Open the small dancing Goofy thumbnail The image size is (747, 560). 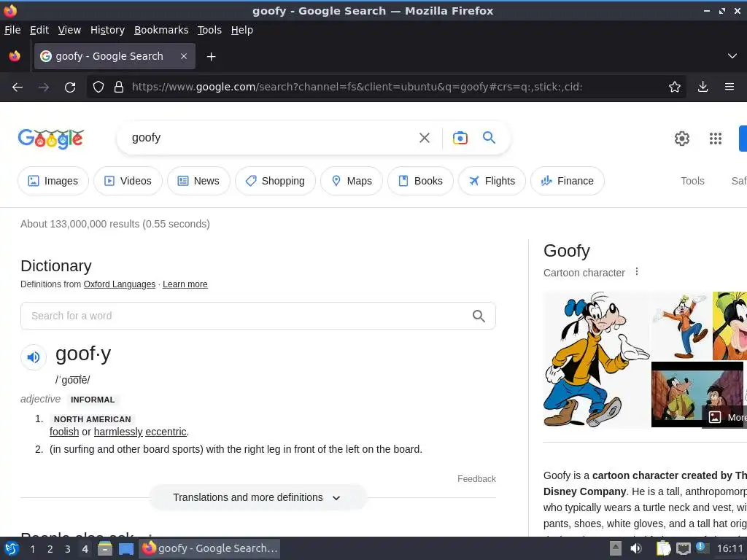click(x=681, y=326)
